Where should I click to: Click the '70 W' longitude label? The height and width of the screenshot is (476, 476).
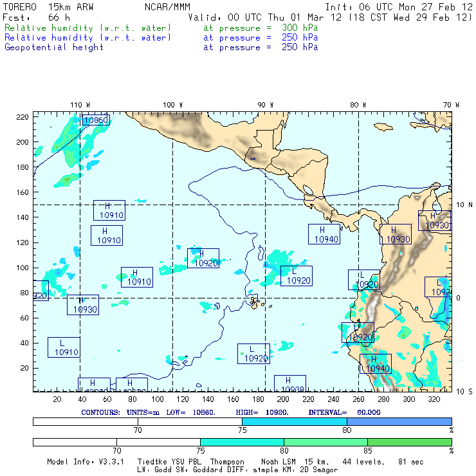451,105
